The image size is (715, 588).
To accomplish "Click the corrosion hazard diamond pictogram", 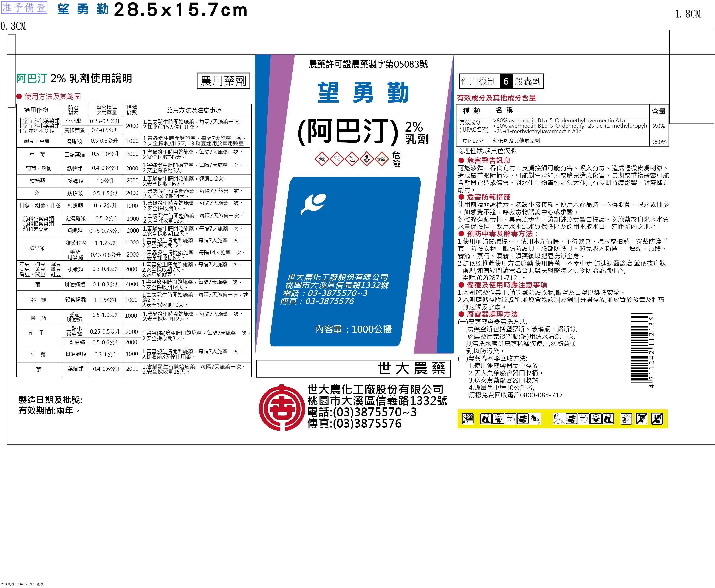I will coord(337,159).
